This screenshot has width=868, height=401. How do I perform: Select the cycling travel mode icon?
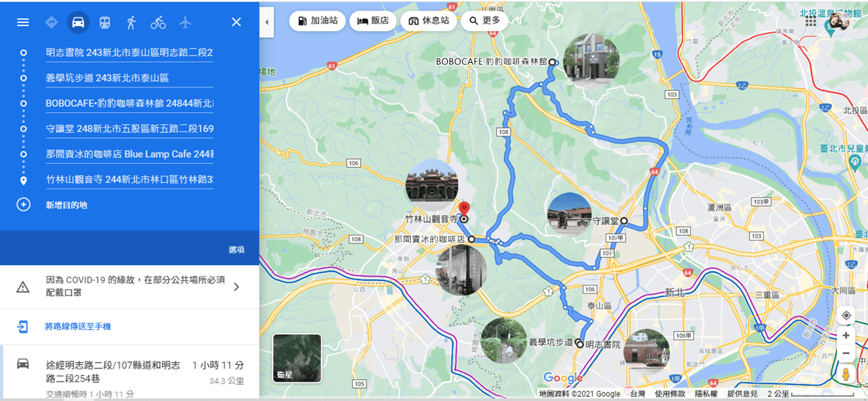click(x=158, y=22)
